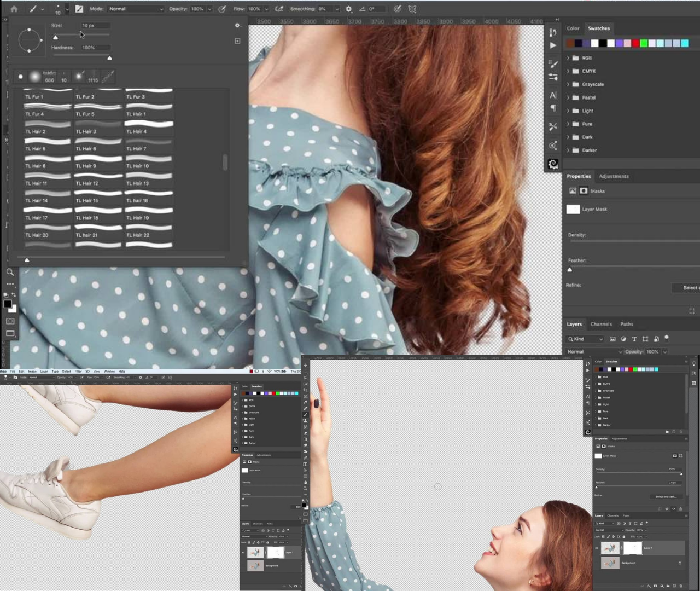Pick recent brush labeled 686 in top window
This screenshot has width=700, height=591.
point(50,76)
